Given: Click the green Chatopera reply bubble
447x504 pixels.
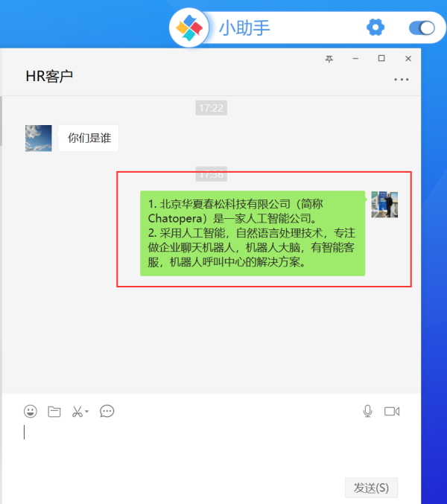Looking at the screenshot, I should pyautogui.click(x=253, y=233).
